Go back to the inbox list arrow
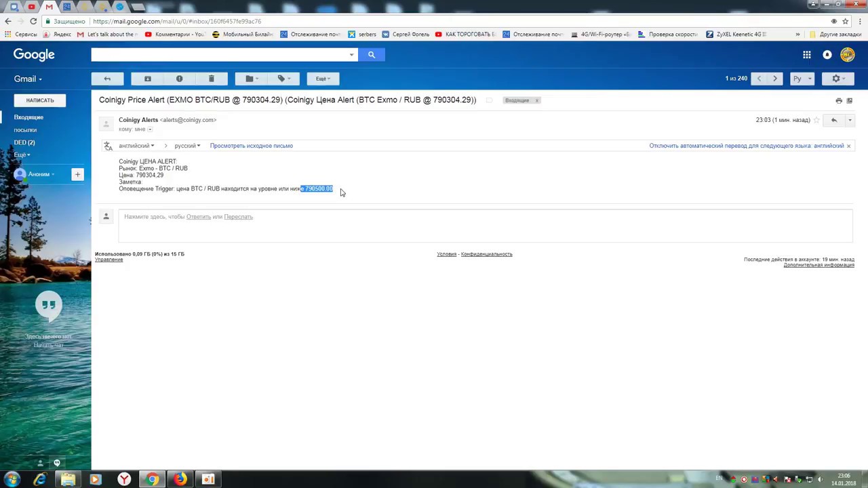The width and height of the screenshot is (868, 488). [107, 79]
